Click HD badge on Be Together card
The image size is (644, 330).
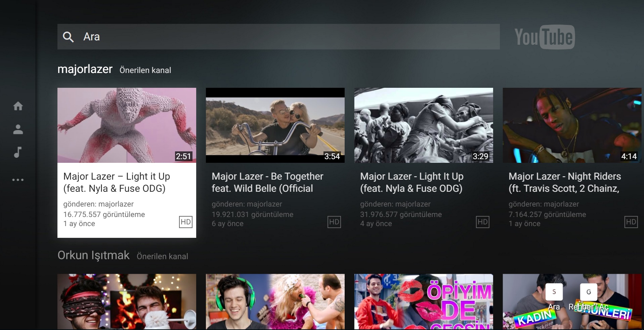pyautogui.click(x=334, y=222)
